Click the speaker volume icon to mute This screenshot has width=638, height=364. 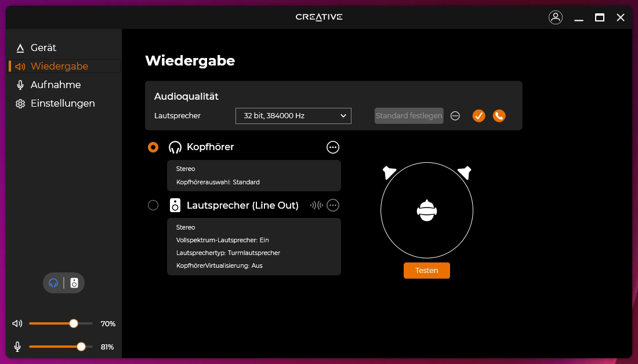[x=17, y=323]
